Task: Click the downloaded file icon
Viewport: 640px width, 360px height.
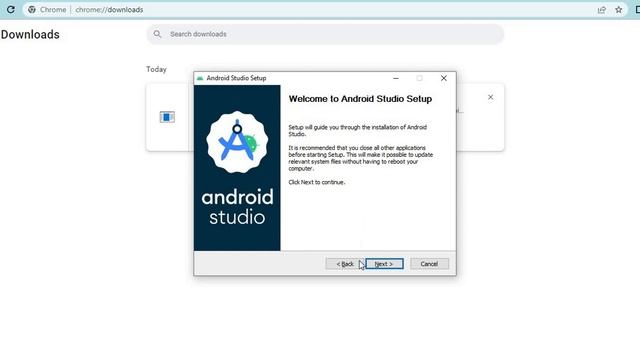Action: point(167,117)
